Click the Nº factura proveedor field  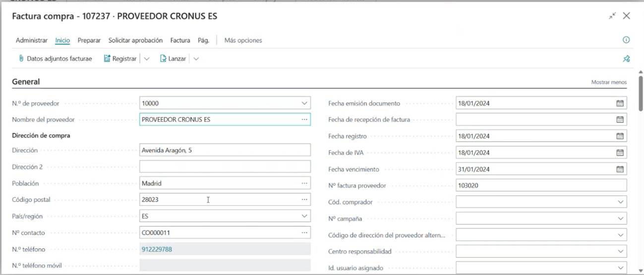click(541, 185)
